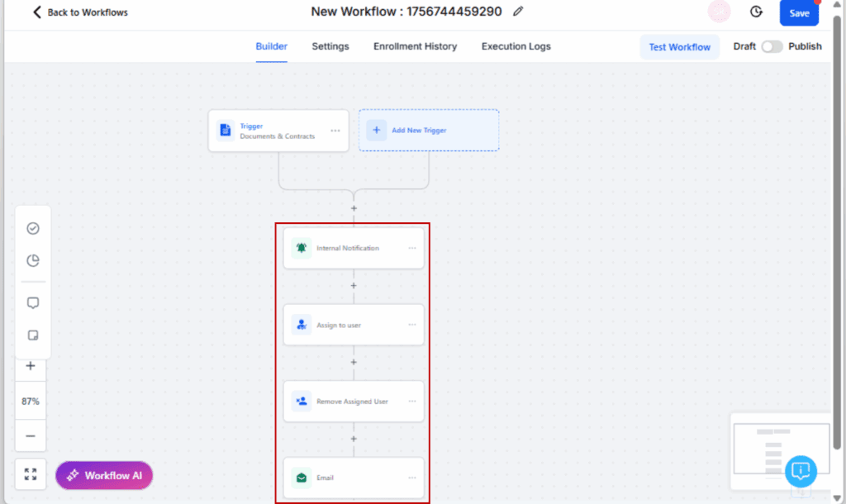
Task: Click the person icon on Assign to user
Action: point(301,325)
